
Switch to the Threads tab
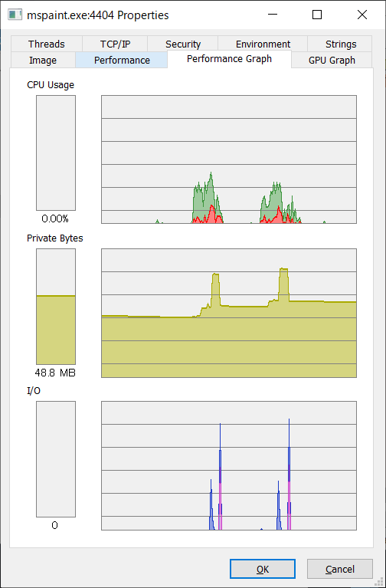47,44
